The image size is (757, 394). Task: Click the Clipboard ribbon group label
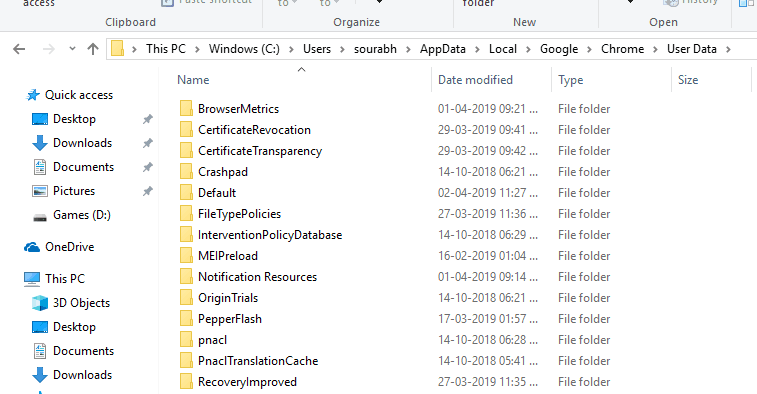[130, 22]
